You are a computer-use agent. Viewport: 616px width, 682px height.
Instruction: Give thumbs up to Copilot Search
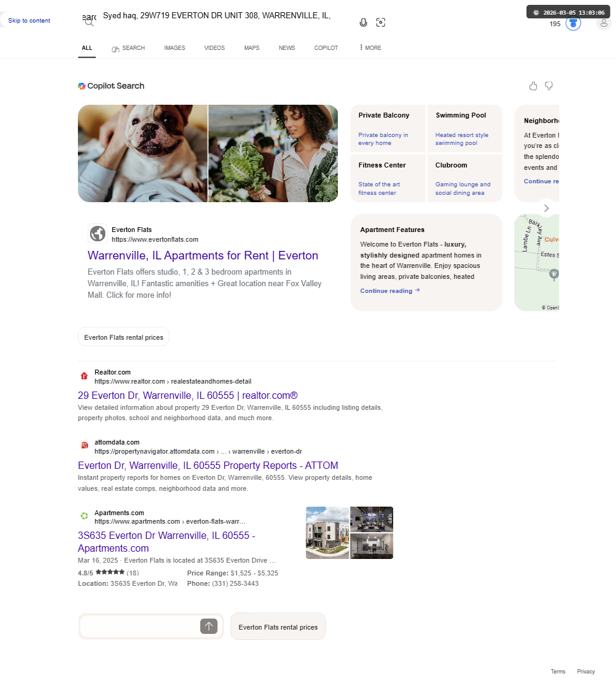(533, 86)
